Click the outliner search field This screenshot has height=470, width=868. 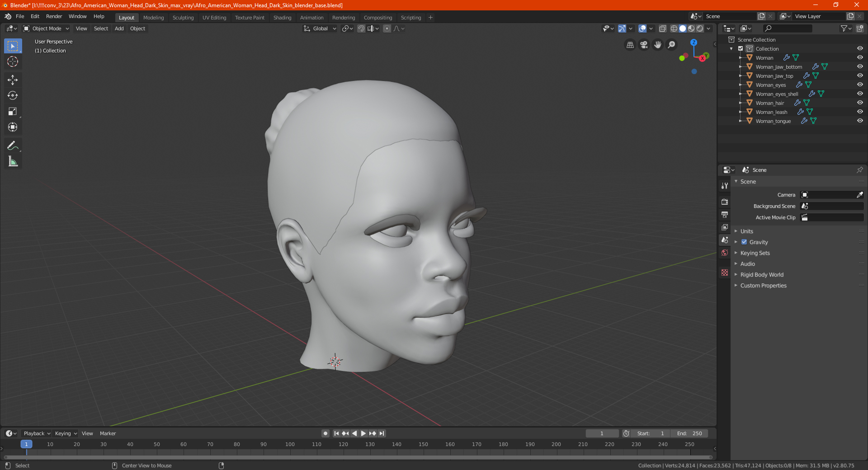[787, 28]
